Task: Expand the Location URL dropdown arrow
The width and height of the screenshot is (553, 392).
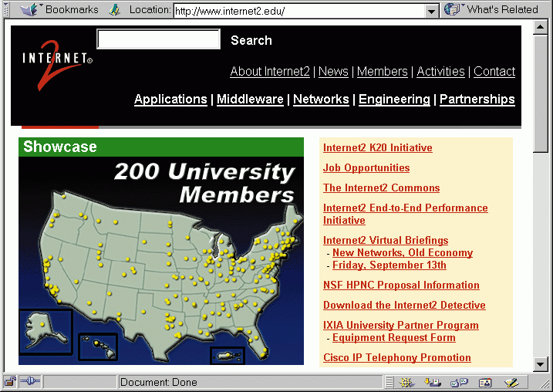Action: tap(431, 12)
